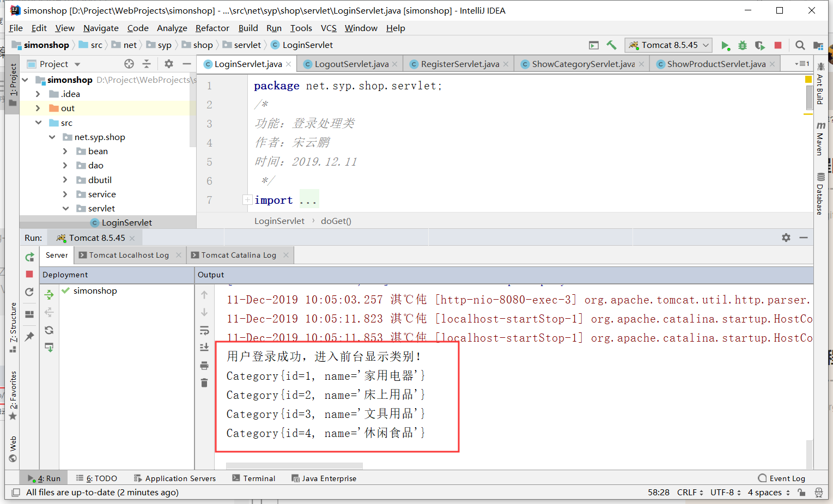The image size is (833, 504).
Task: Toggle soft-wrap in output console
Action: pos(204,330)
